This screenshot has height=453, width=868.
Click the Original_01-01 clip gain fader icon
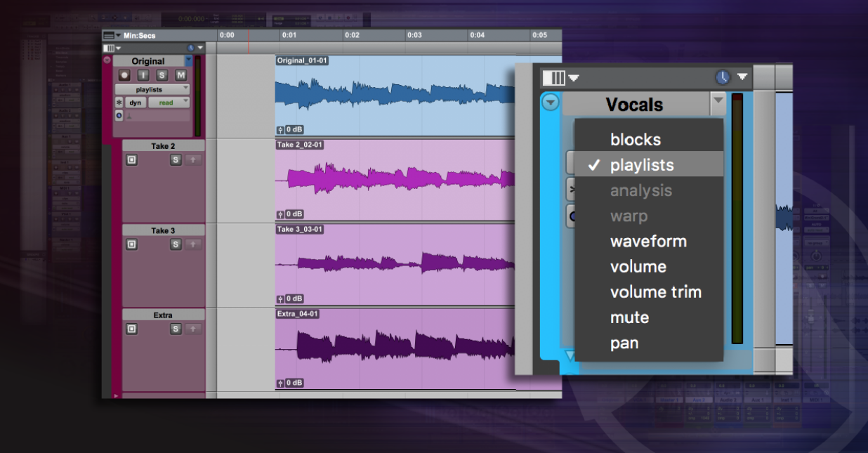pyautogui.click(x=281, y=130)
